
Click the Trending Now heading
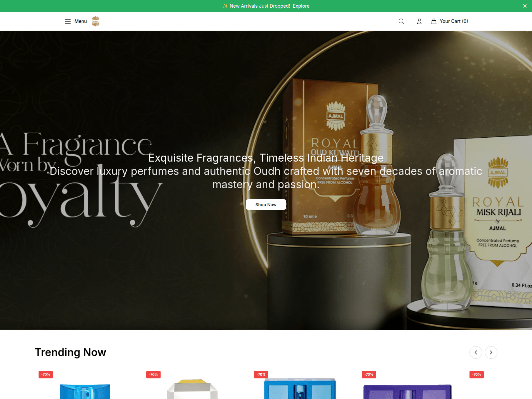click(x=70, y=352)
